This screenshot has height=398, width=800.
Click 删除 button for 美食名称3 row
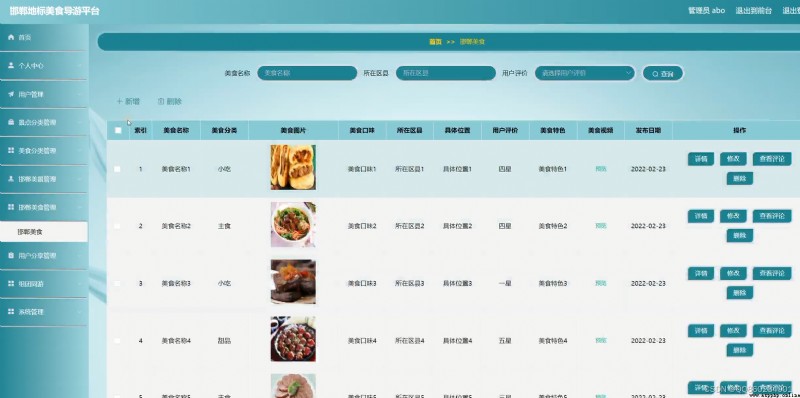coord(740,293)
